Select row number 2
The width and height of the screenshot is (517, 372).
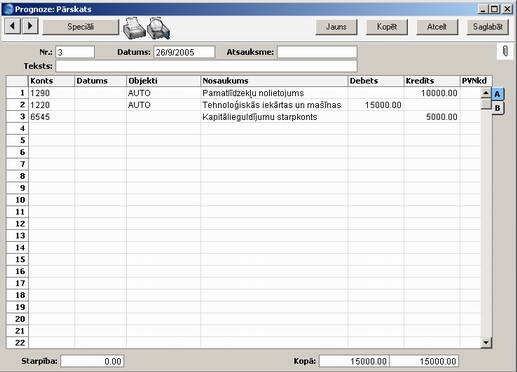pos(17,105)
